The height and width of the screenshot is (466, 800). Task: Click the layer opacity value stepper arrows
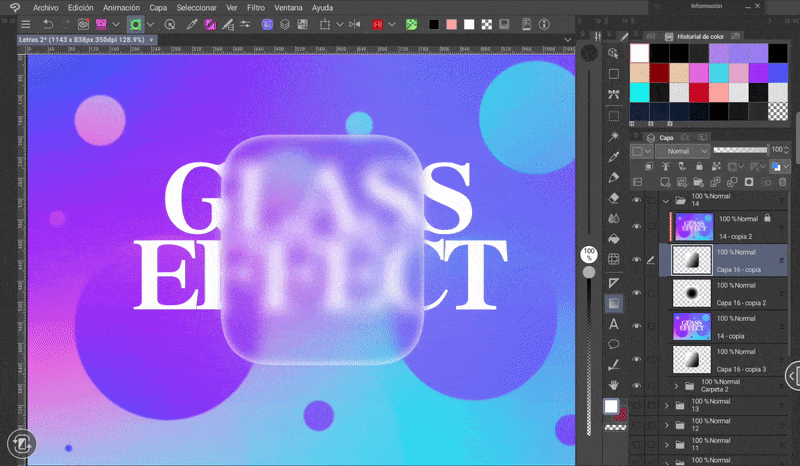(786, 150)
